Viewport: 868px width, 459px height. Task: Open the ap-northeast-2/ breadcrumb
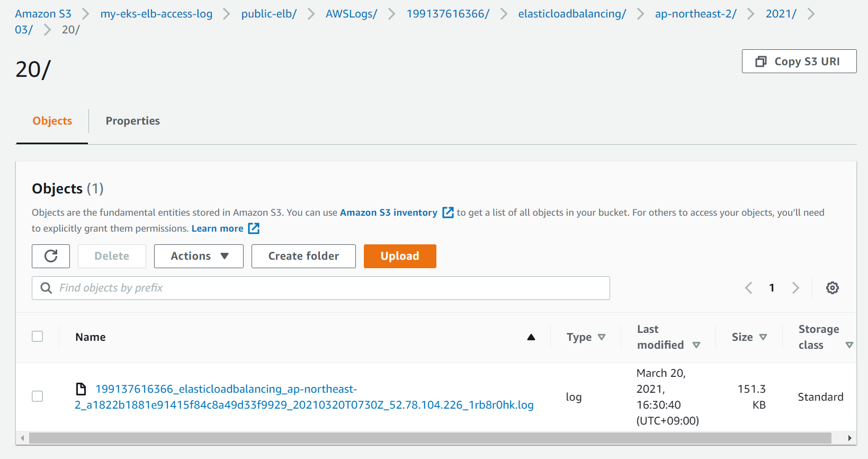pyautogui.click(x=695, y=14)
